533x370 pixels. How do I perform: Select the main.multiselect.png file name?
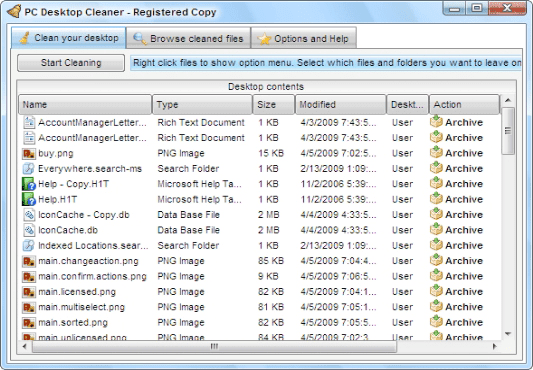pos(82,307)
